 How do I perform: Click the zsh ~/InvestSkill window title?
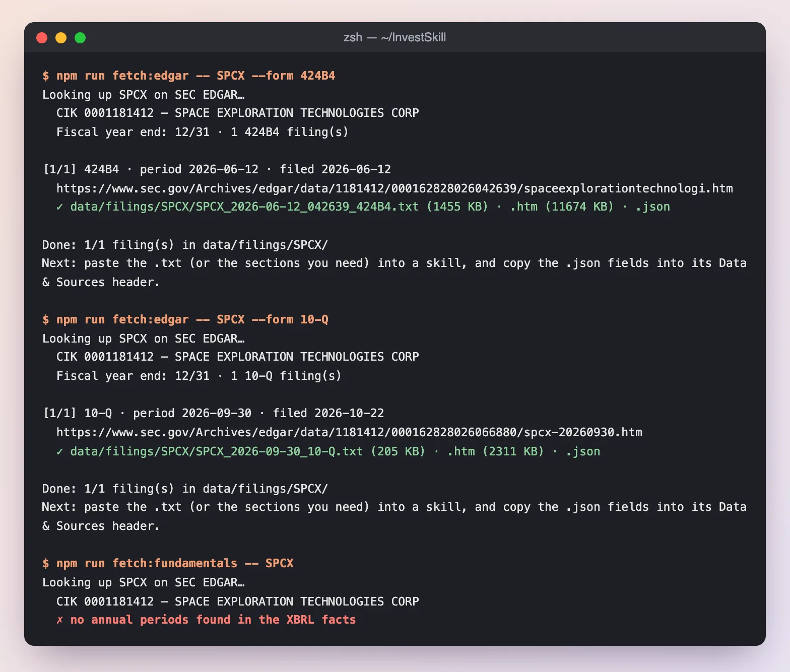[x=394, y=37]
